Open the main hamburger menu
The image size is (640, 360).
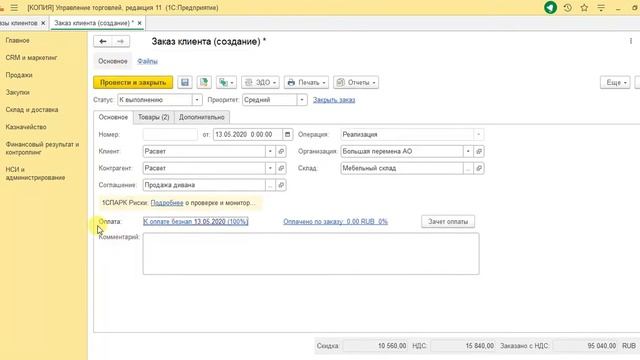(14, 8)
